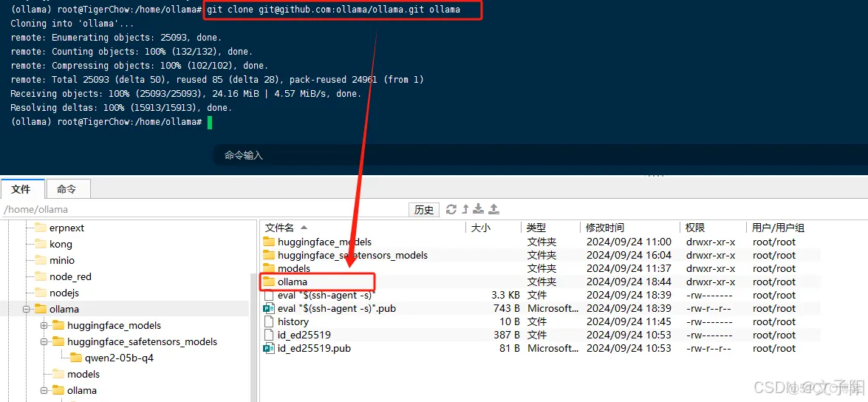
Task: Click ollama folder icon in file list
Action: [269, 282]
